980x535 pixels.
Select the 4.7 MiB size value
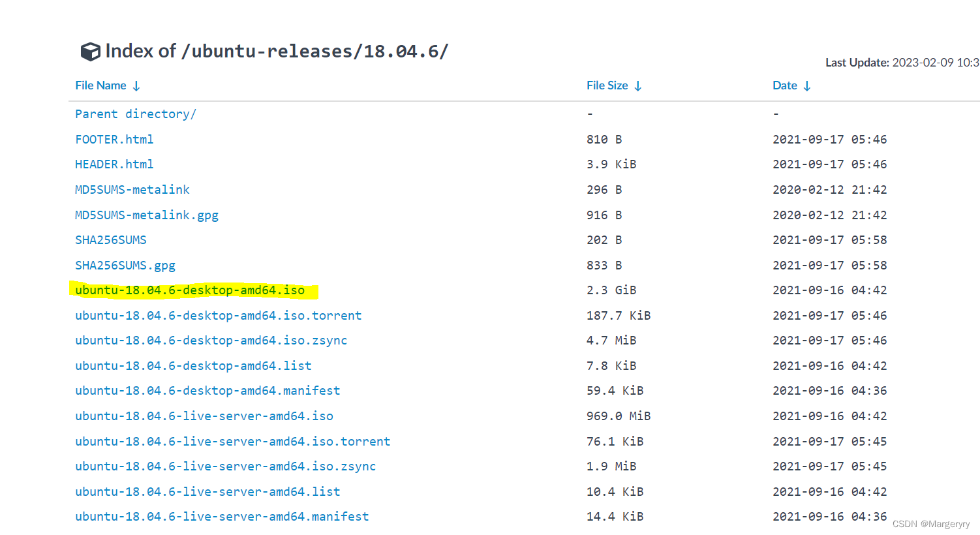coord(611,341)
